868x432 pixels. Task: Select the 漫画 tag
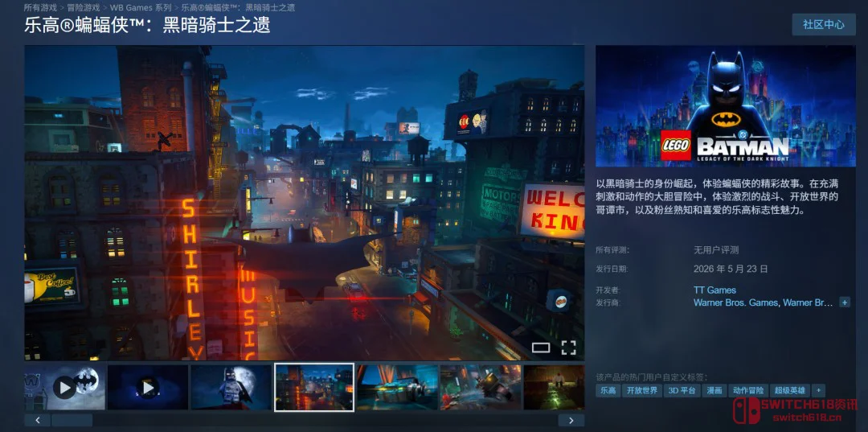click(714, 390)
